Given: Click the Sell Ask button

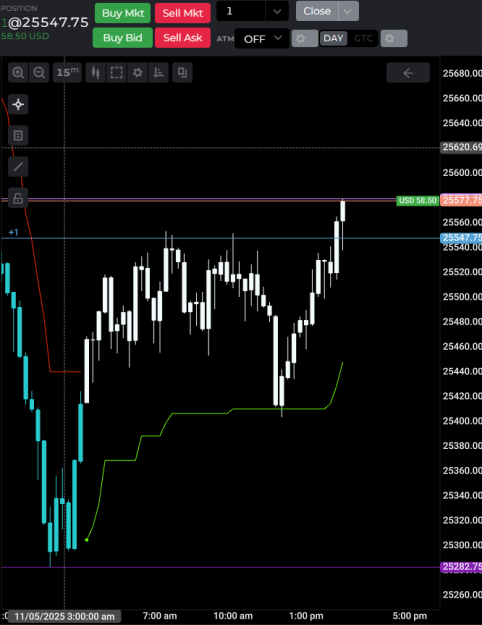Looking at the screenshot, I should pyautogui.click(x=183, y=38).
